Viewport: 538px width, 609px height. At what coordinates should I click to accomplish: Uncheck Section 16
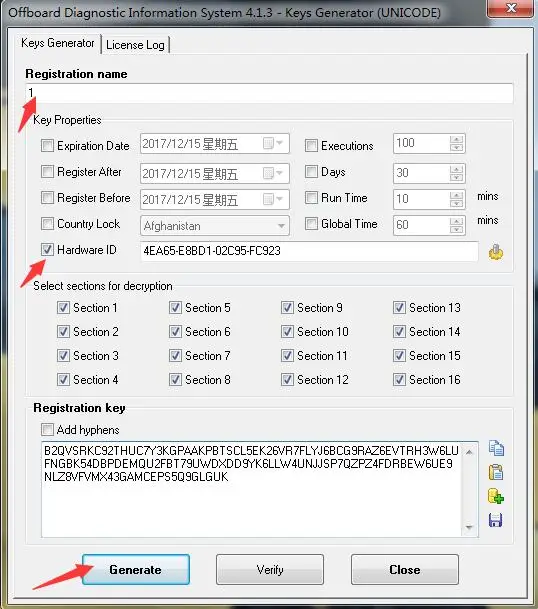(x=399, y=379)
